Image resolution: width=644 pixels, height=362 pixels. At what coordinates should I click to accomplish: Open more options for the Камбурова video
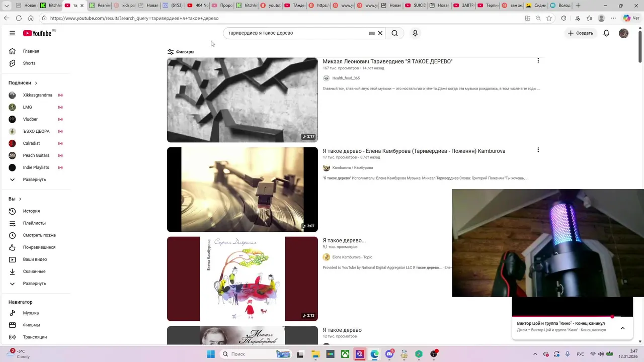[x=538, y=150]
